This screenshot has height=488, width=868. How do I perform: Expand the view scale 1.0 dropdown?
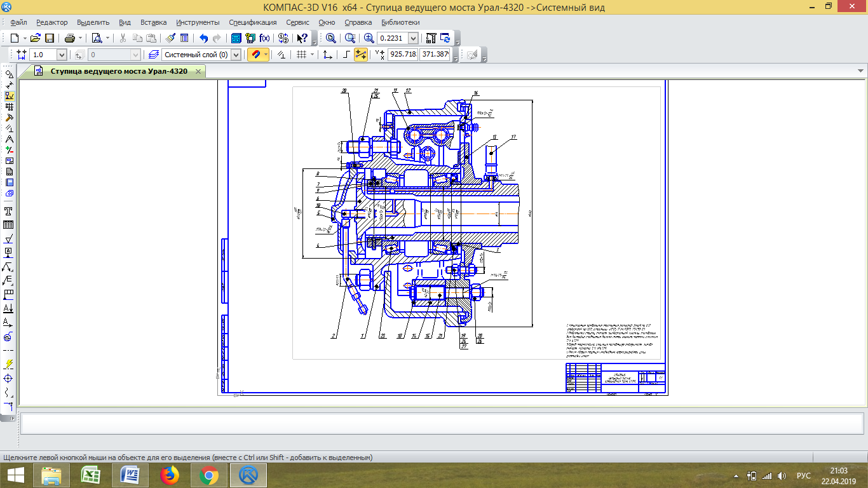[62, 55]
